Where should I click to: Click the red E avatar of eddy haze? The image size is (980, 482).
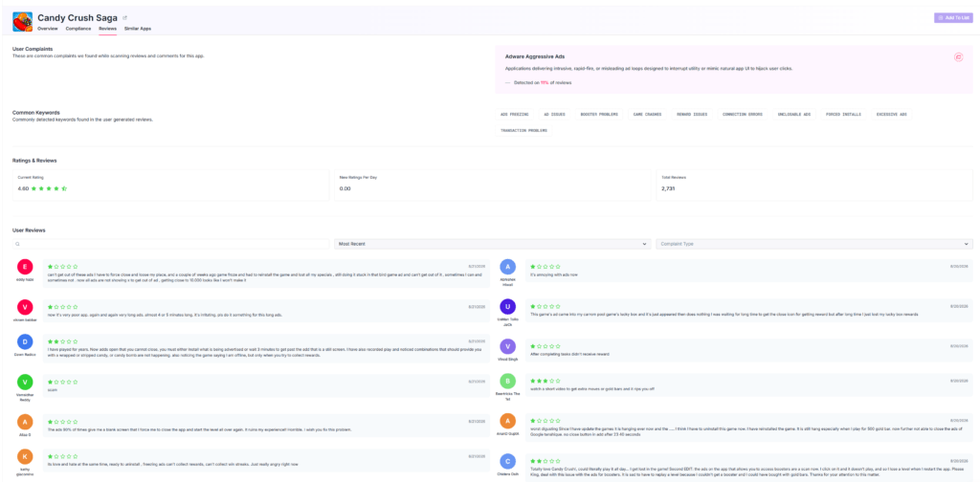click(x=25, y=267)
